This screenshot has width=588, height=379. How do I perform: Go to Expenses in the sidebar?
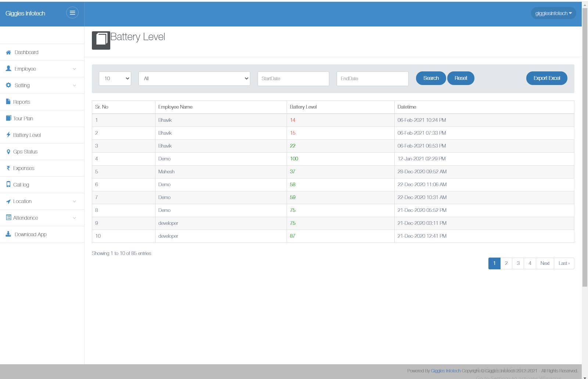point(42,168)
